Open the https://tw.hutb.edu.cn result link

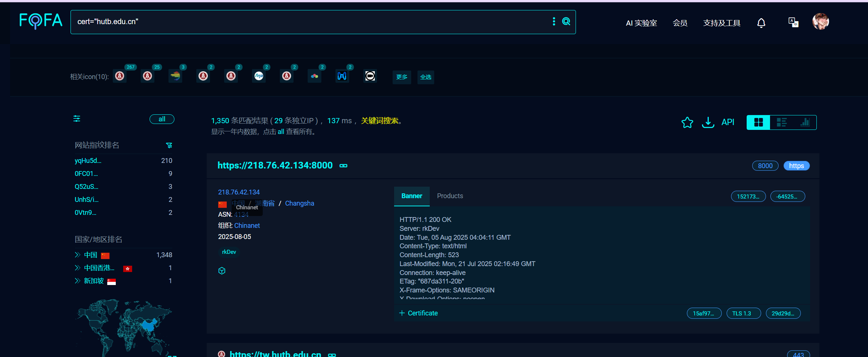[x=275, y=354]
